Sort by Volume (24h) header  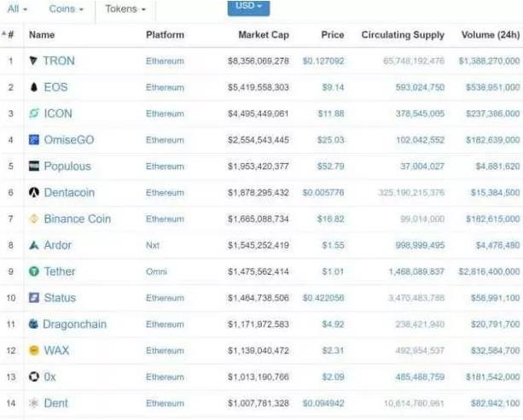(490, 35)
